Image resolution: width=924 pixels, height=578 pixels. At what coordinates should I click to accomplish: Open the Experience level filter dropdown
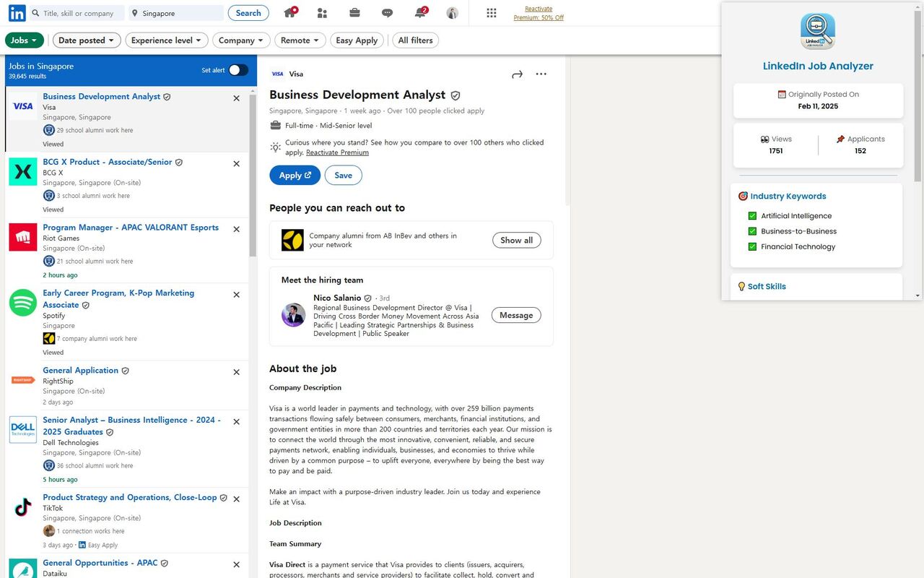coord(167,40)
